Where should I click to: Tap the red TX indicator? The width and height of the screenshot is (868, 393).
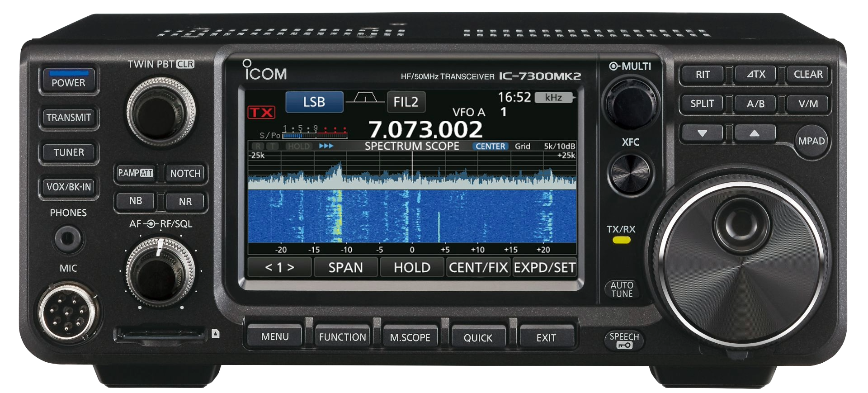coord(261,112)
